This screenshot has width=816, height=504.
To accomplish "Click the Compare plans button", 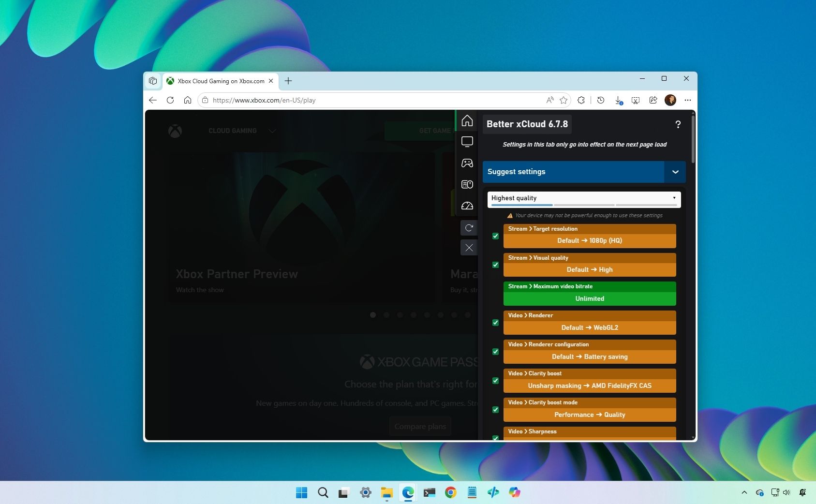I will pos(420,427).
